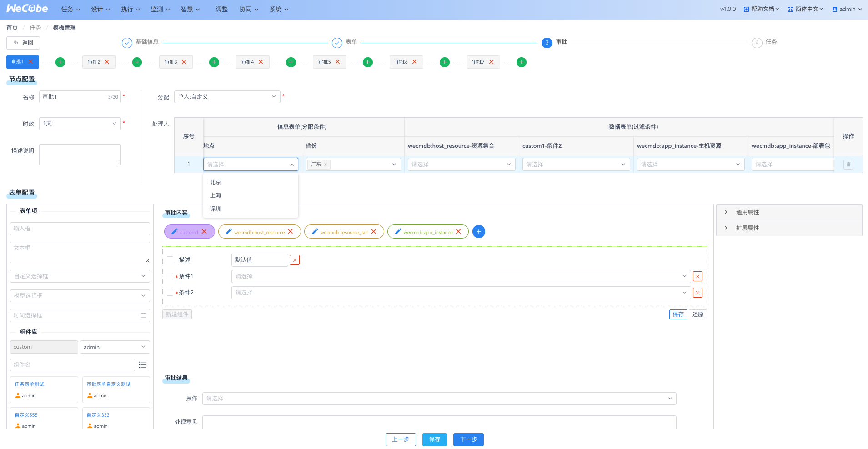
Task: Open the wecmdb:app_instance-主机资源 dropdown
Action: (x=690, y=165)
